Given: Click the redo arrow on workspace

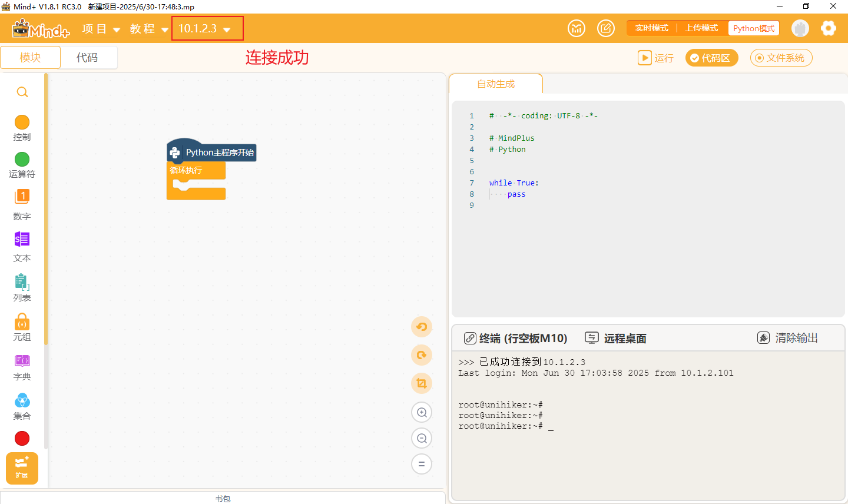Looking at the screenshot, I should (422, 355).
